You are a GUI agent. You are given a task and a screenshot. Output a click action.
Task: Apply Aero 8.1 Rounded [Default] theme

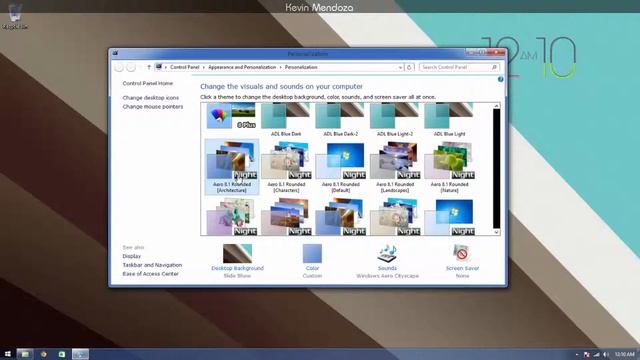(x=340, y=167)
